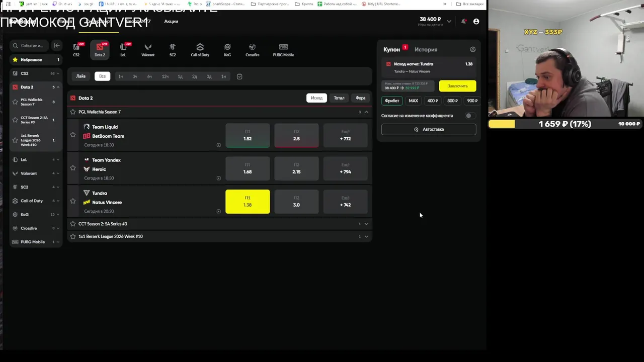Open Ещё +794 markets for Team Yandex match
Viewport: 644px width, 362px height.
tap(345, 168)
